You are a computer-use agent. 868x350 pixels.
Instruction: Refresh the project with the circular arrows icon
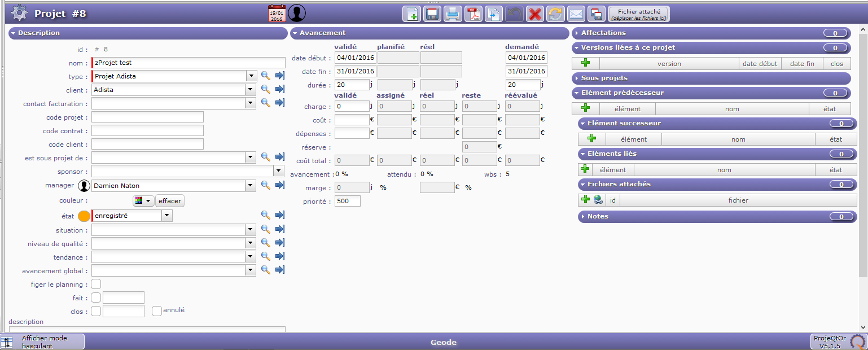555,14
